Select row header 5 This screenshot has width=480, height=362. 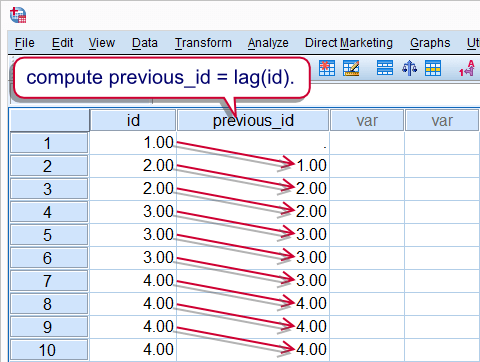49,235
